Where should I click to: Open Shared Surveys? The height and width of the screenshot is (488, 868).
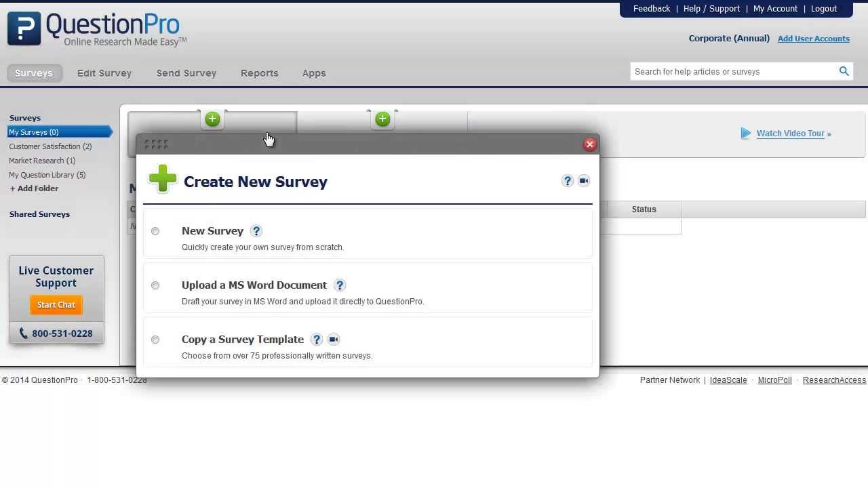[x=39, y=214]
